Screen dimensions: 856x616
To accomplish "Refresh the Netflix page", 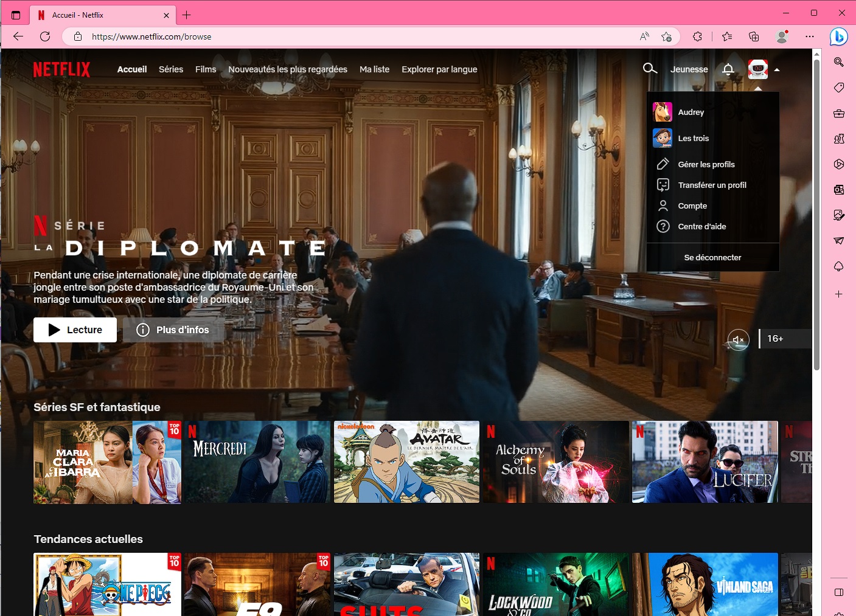I will pos(45,36).
